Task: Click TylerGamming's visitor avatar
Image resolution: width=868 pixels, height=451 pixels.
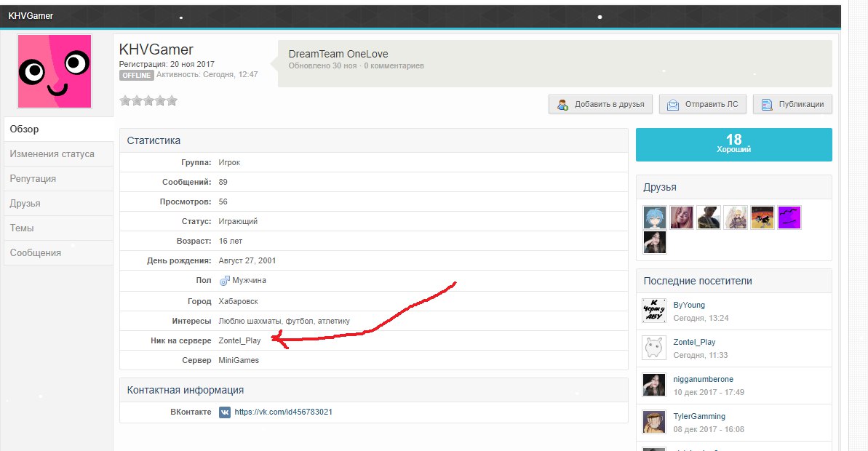Action: point(654,422)
